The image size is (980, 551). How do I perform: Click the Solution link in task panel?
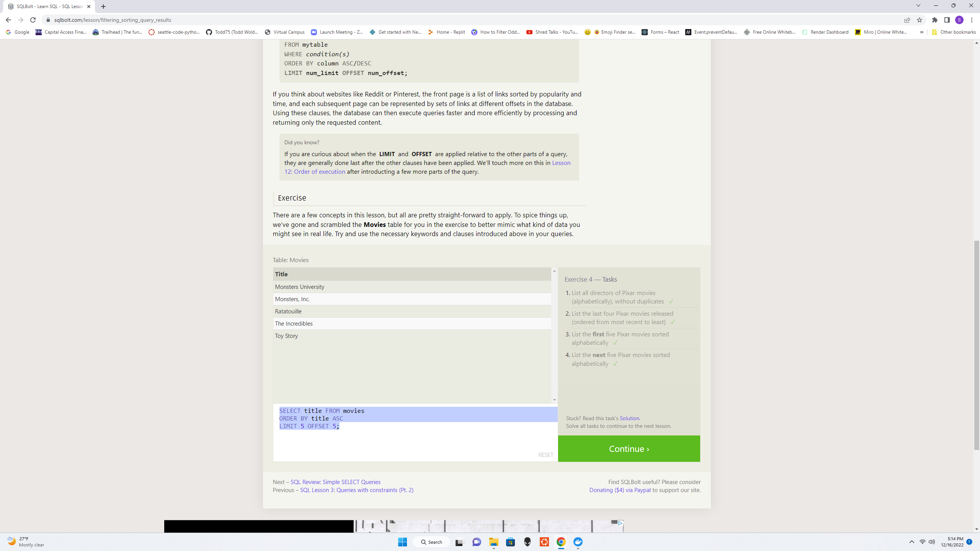(x=629, y=418)
